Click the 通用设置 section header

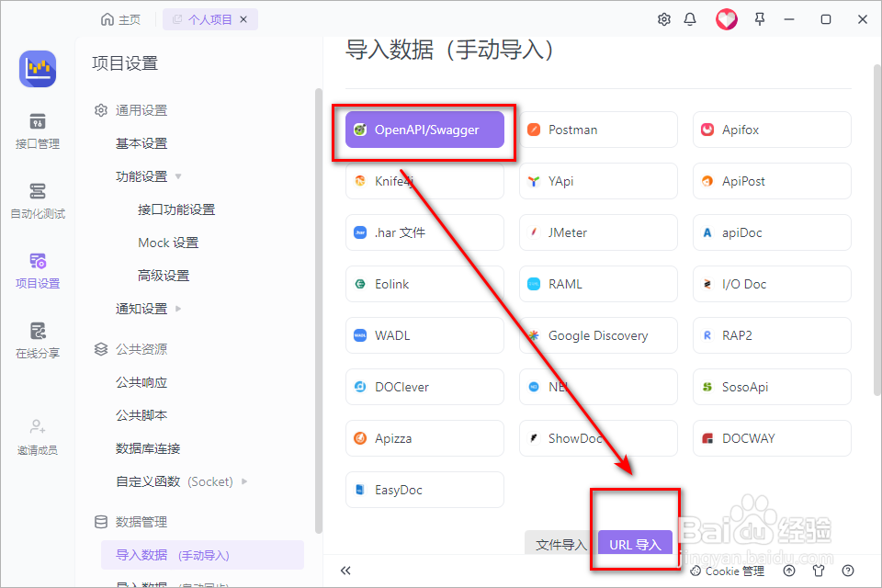point(130,110)
